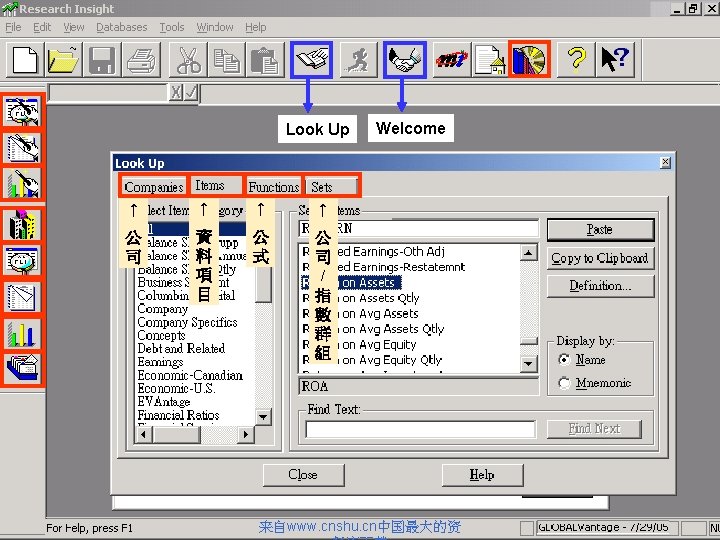Open the Definition... button
720x540 pixels.
[600, 286]
